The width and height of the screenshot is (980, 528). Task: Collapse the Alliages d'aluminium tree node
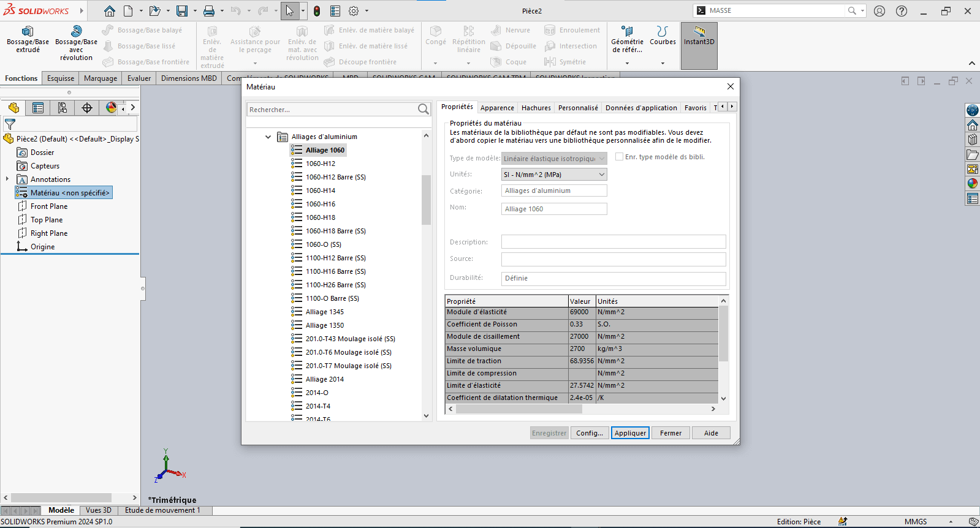click(x=268, y=137)
